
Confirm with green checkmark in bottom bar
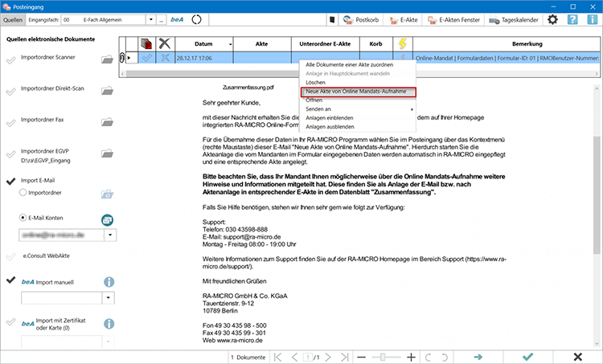click(x=528, y=357)
